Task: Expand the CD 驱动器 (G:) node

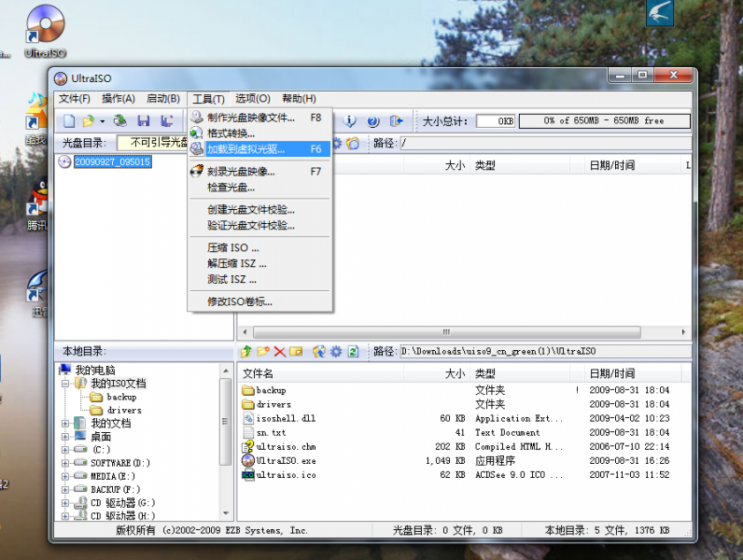Action: pyautogui.click(x=65, y=503)
